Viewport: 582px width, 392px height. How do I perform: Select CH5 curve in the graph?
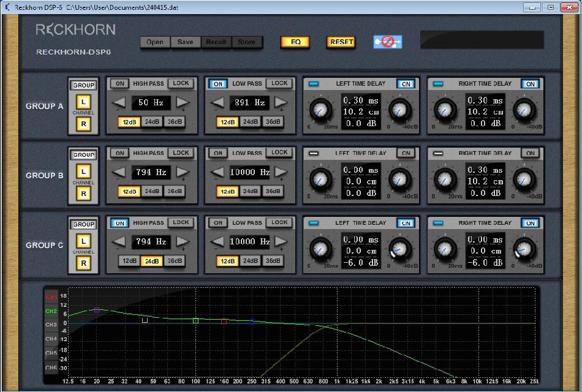[x=51, y=353]
